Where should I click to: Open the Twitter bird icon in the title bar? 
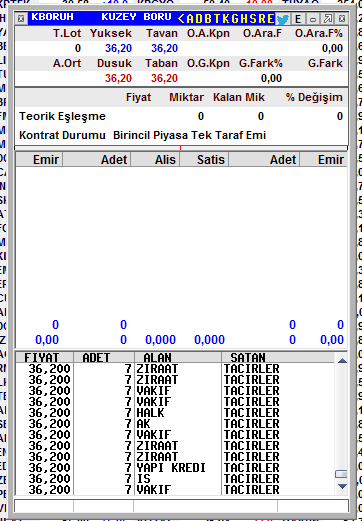click(283, 19)
